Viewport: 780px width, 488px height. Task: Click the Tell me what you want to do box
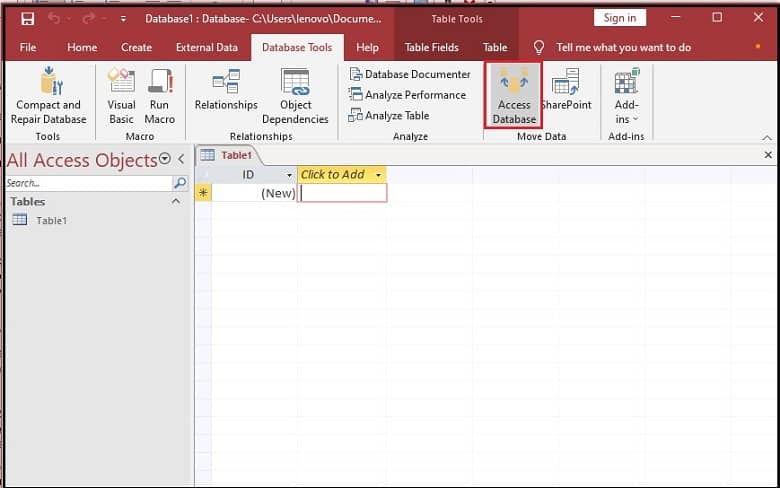click(623, 47)
